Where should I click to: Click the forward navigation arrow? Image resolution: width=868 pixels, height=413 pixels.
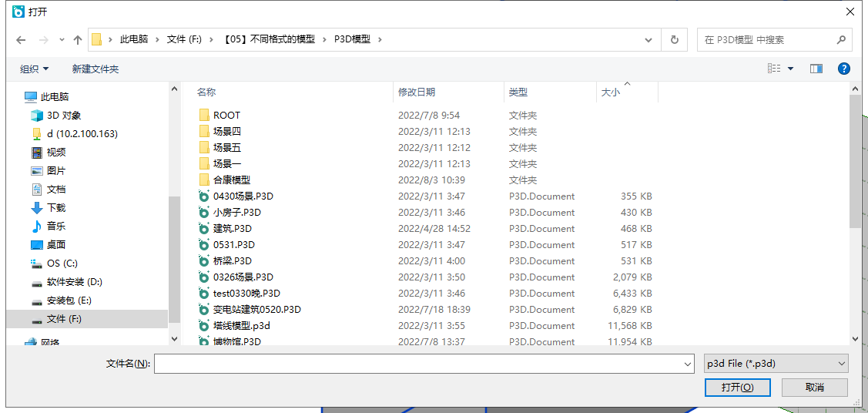coord(43,40)
